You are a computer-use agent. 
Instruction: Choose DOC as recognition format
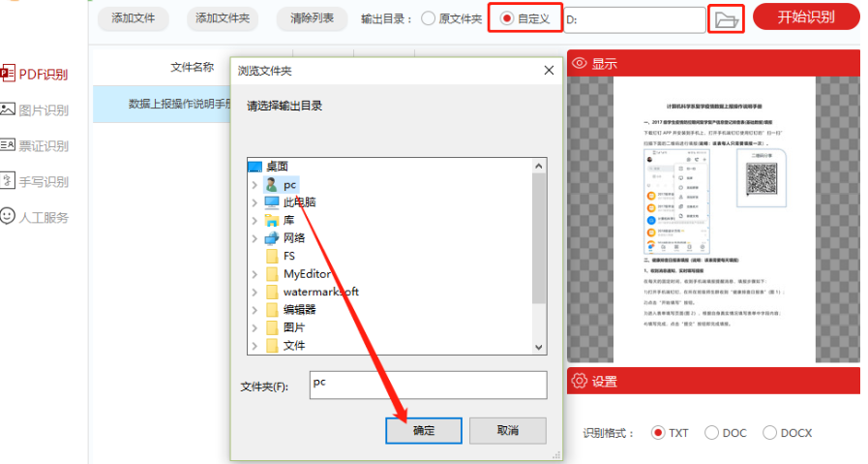[x=711, y=433]
